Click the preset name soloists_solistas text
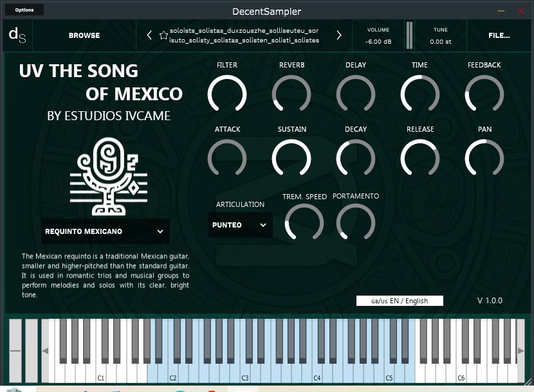534x392 pixels. (x=244, y=35)
